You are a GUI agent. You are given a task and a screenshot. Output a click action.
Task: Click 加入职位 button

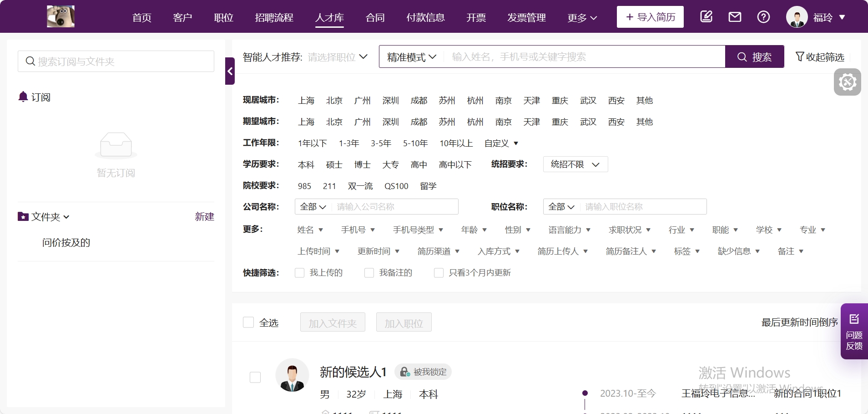click(404, 322)
